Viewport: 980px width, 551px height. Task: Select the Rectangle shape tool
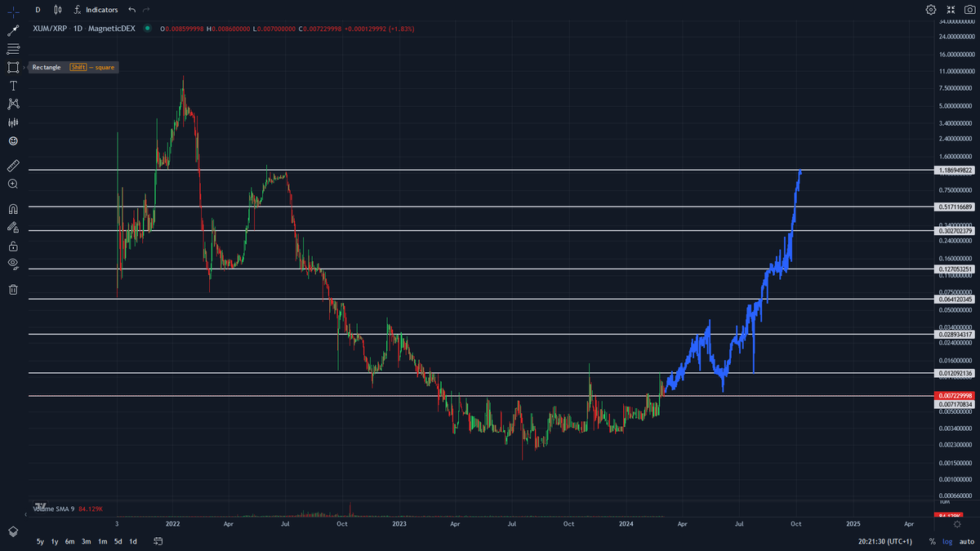pos(13,67)
